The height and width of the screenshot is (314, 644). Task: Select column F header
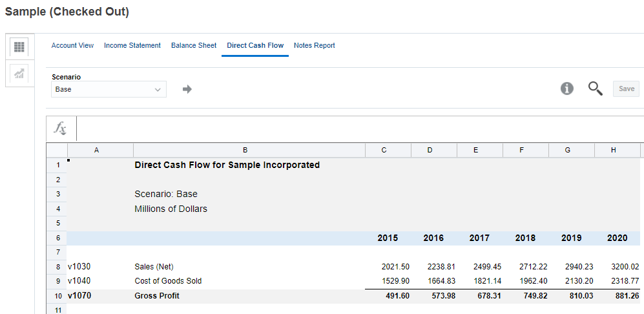(x=526, y=150)
